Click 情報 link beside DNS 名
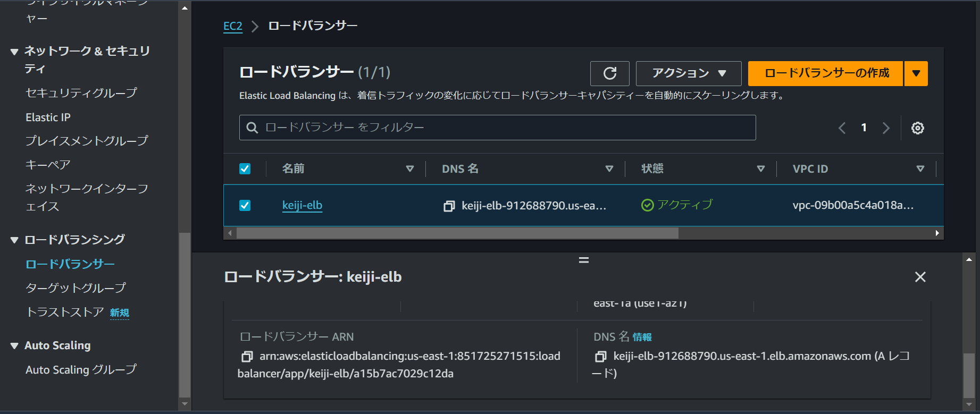The height and width of the screenshot is (414, 980). click(x=642, y=337)
